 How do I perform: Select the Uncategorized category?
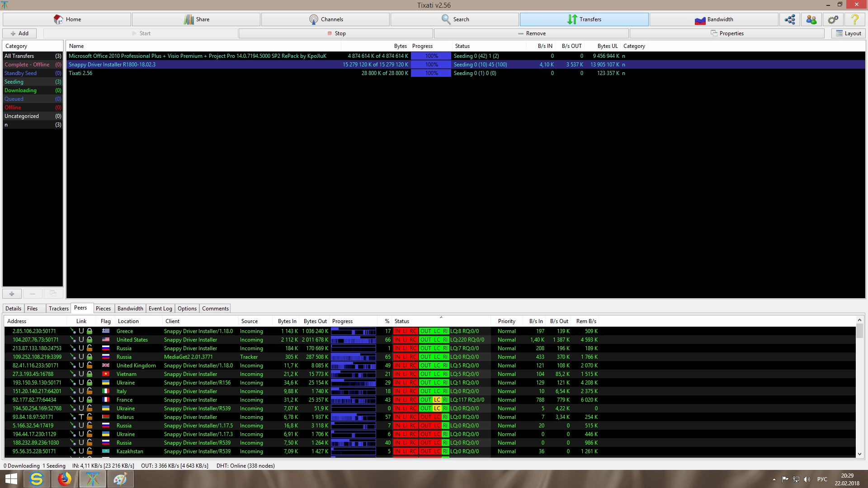coord(33,116)
